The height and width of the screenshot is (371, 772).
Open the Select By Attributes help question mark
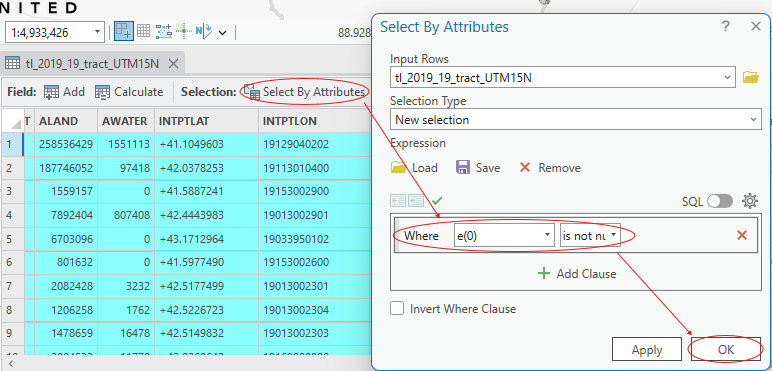(726, 27)
